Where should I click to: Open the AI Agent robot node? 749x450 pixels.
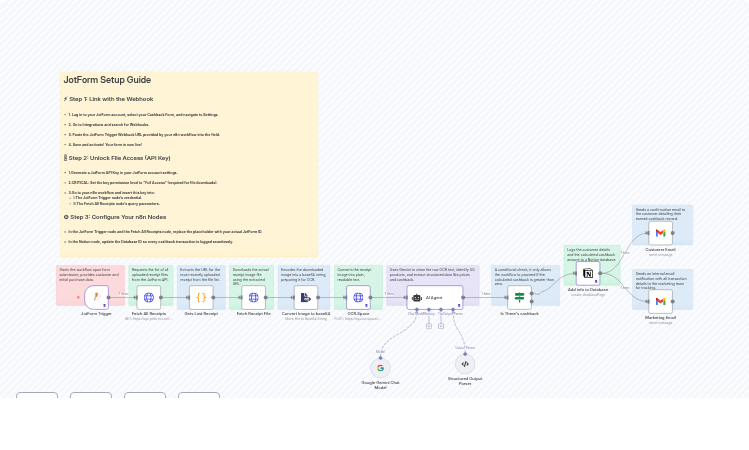(435, 297)
